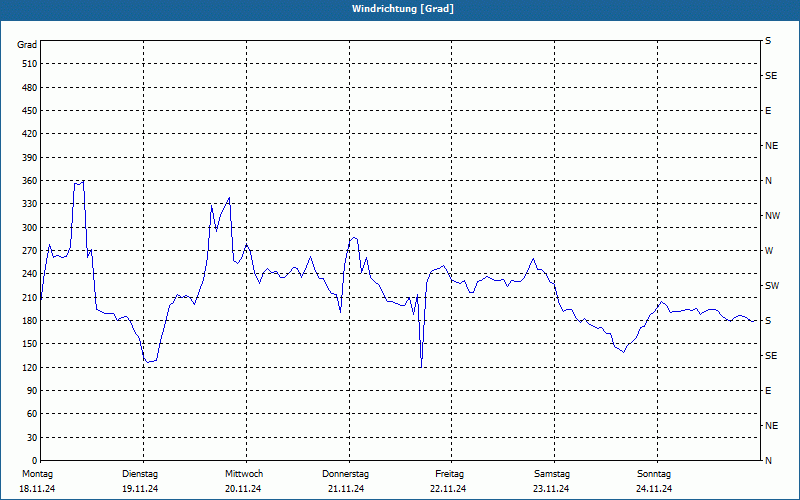
Task: Click the topmost S compass label
Action: coord(768,41)
